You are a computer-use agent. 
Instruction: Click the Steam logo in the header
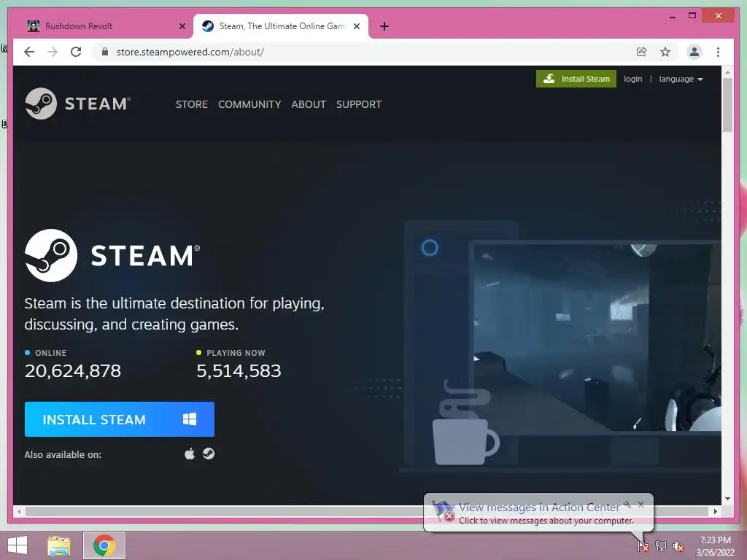pyautogui.click(x=77, y=104)
